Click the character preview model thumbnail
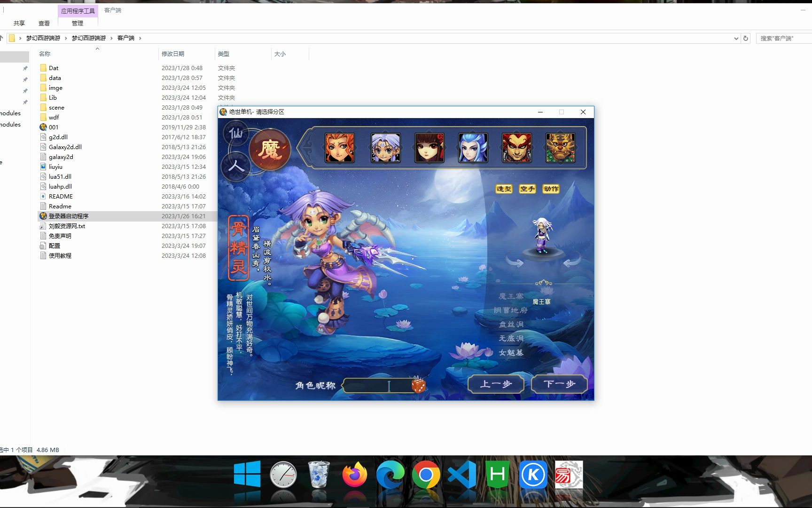 coord(543,236)
